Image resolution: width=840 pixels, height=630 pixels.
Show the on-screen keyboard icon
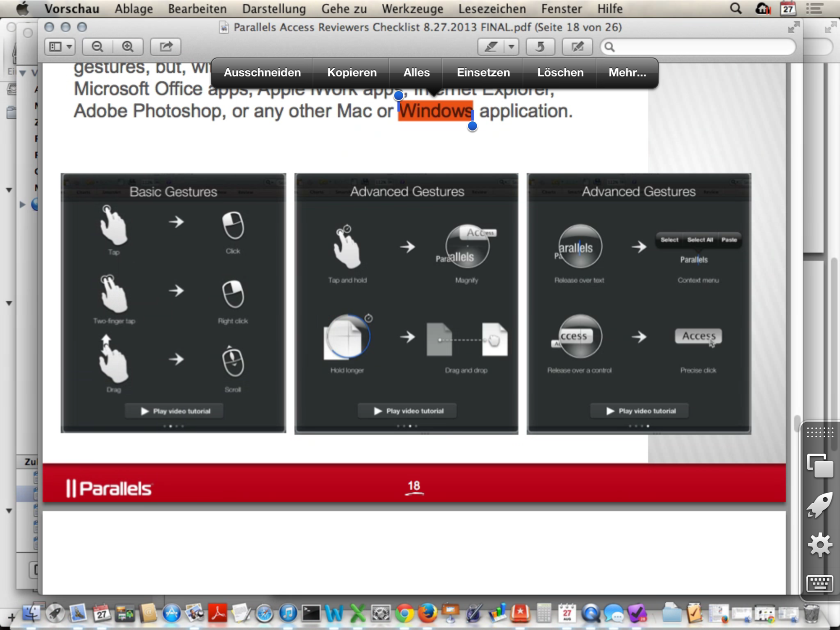tap(819, 583)
